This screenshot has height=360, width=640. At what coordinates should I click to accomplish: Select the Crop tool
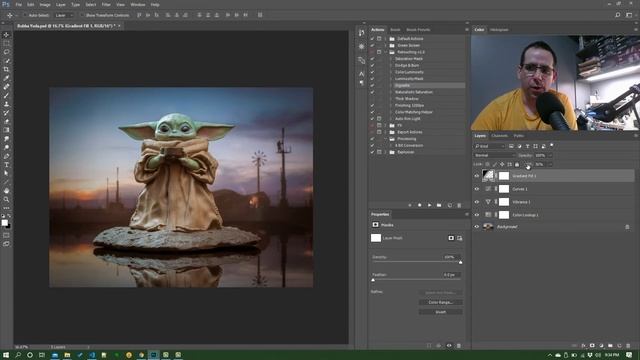pyautogui.click(x=6, y=69)
